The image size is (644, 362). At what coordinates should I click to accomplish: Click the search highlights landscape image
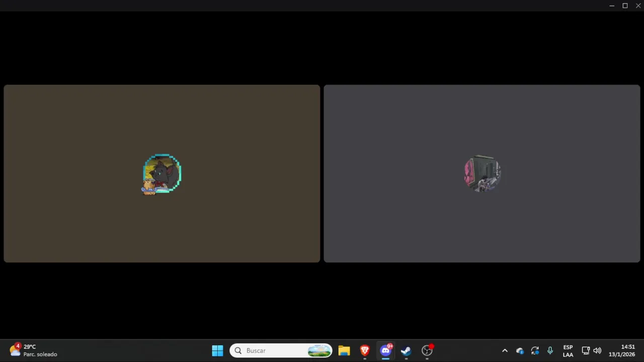coord(319,350)
